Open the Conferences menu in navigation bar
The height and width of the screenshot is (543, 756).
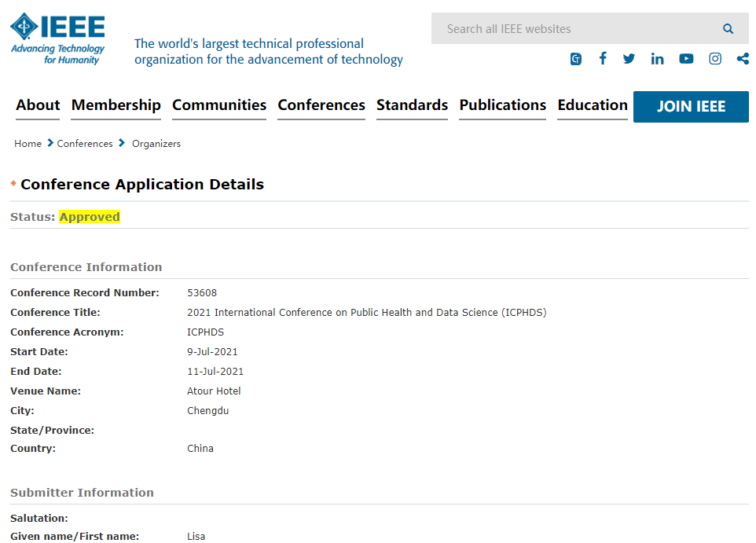pyautogui.click(x=321, y=105)
